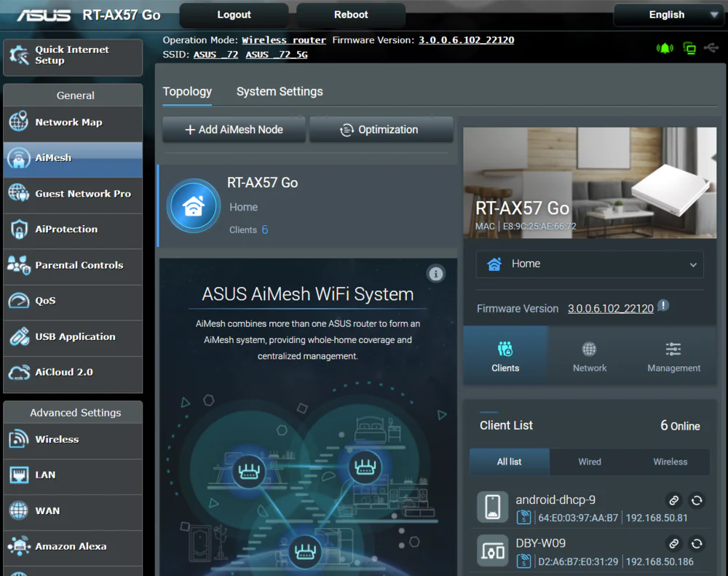Image resolution: width=728 pixels, height=576 pixels.
Task: Click the Optimization button
Action: click(381, 130)
